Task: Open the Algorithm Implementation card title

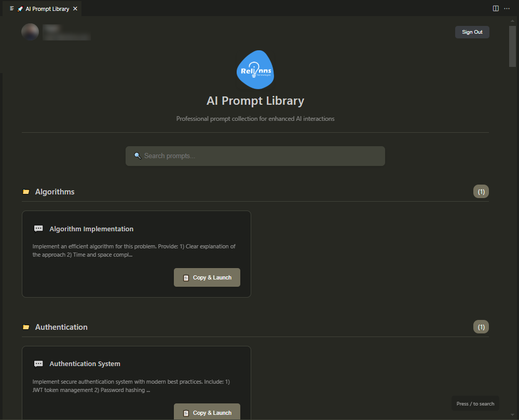Action: [x=91, y=229]
